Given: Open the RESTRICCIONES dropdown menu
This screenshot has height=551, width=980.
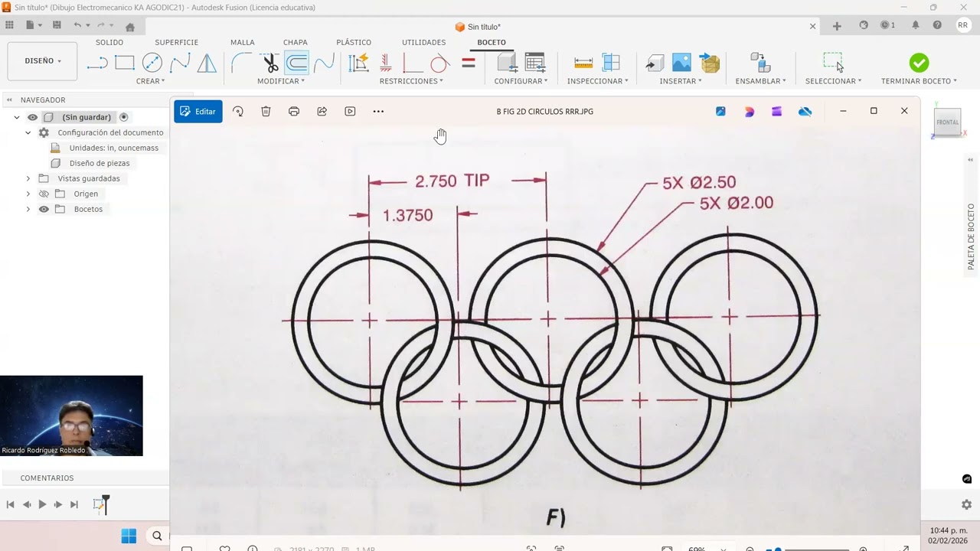Looking at the screenshot, I should [412, 81].
